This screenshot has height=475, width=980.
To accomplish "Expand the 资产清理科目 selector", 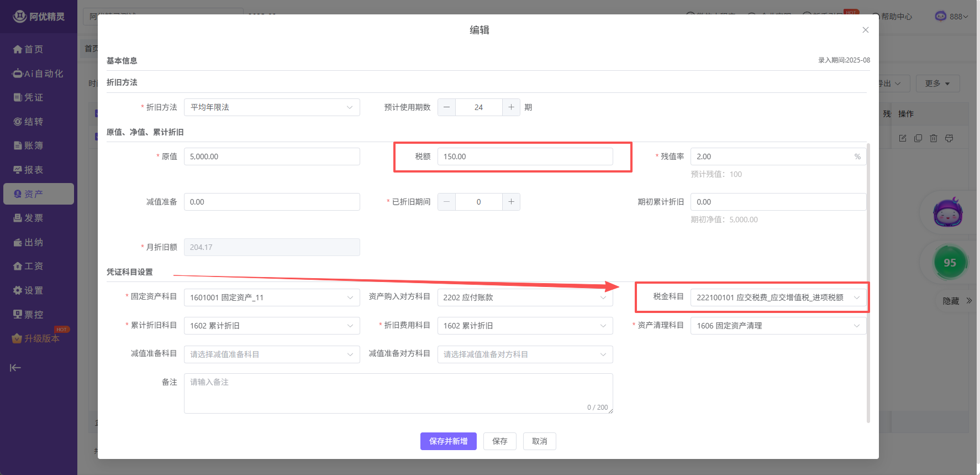I will [x=778, y=326].
